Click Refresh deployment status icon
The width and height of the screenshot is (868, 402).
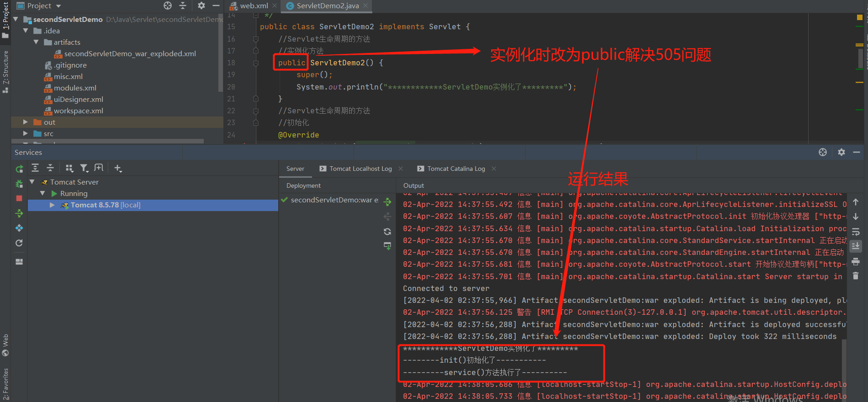point(387,232)
